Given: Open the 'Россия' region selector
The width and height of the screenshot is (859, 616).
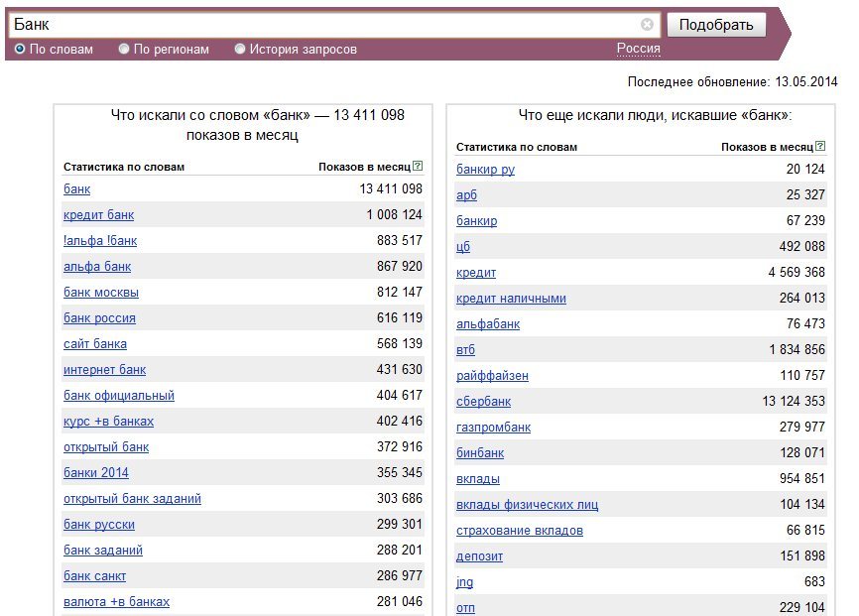Looking at the screenshot, I should tap(638, 49).
